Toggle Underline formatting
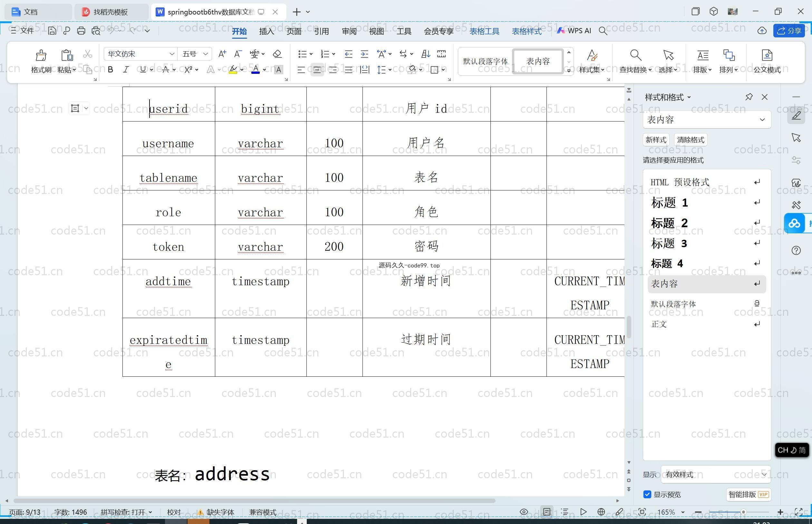Viewport: 812px width, 524px height. click(142, 69)
